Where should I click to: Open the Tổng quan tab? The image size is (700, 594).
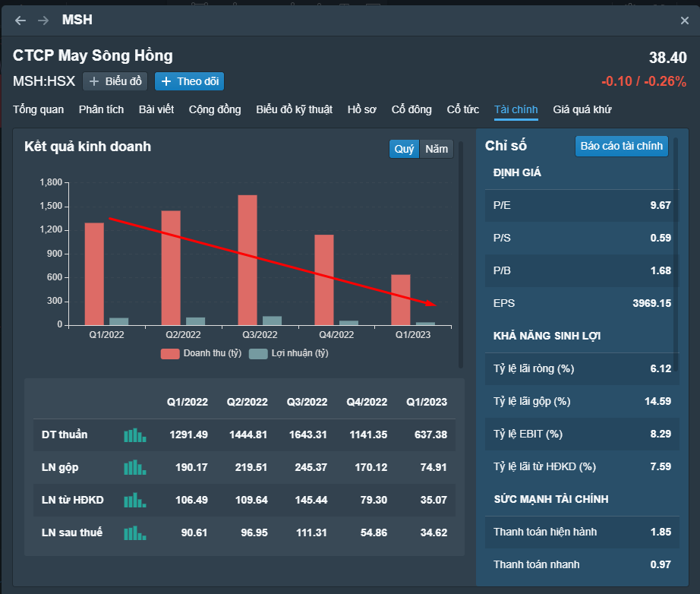pos(38,109)
